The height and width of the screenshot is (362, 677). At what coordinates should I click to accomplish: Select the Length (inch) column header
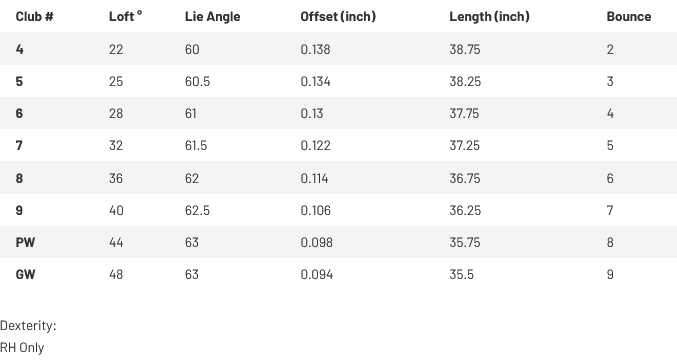tap(489, 16)
